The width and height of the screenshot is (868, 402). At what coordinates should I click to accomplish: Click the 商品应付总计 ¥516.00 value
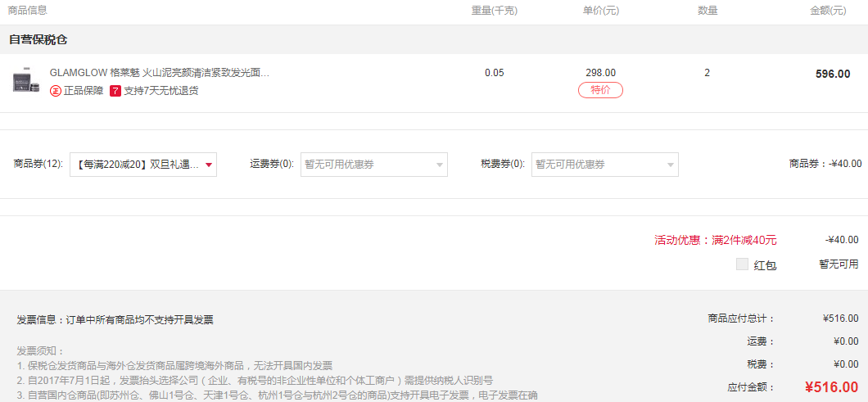tap(841, 318)
